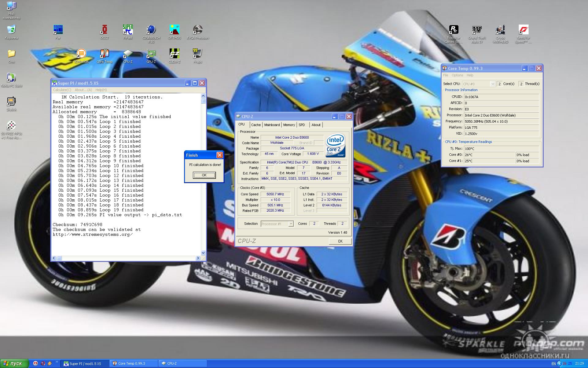Click the EN language indicator in tray

click(553, 364)
